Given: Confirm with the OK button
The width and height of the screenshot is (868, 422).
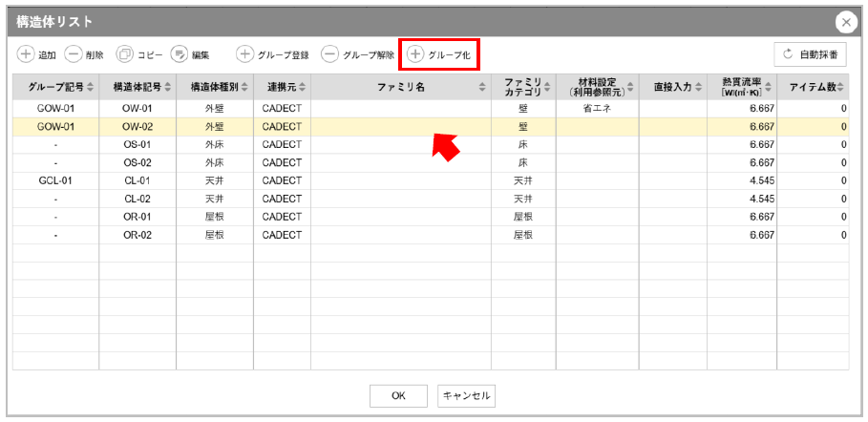Looking at the screenshot, I should click(398, 395).
